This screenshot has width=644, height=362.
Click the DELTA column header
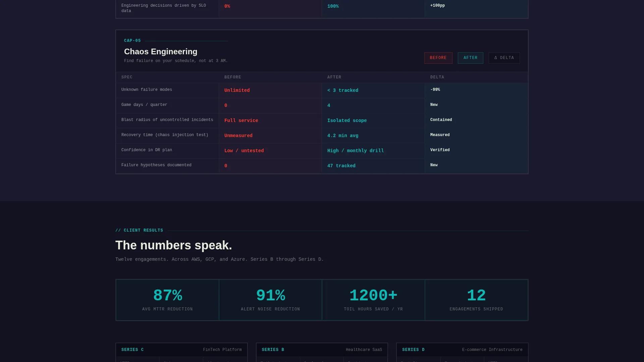click(437, 77)
